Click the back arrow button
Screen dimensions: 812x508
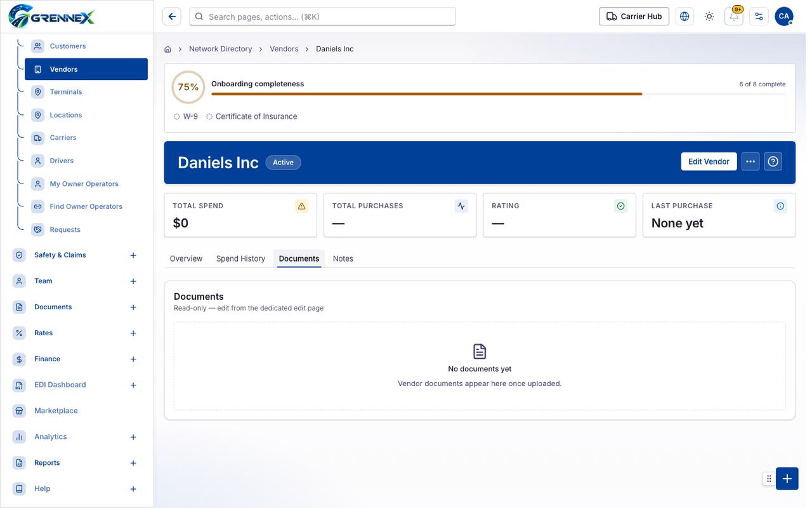tap(171, 17)
